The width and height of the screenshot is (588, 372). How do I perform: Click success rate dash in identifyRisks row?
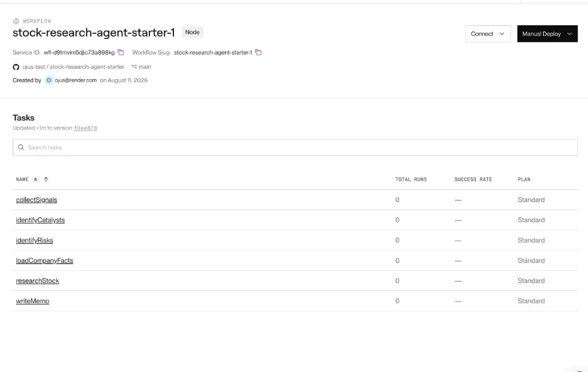click(458, 241)
